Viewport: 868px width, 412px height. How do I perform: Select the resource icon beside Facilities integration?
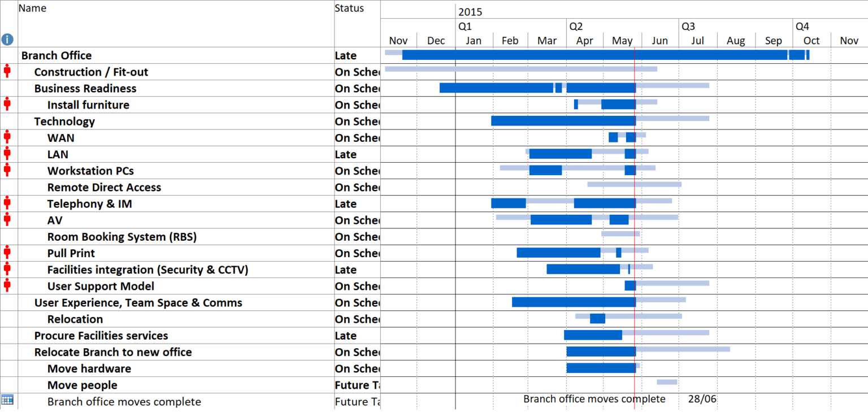tap(7, 268)
